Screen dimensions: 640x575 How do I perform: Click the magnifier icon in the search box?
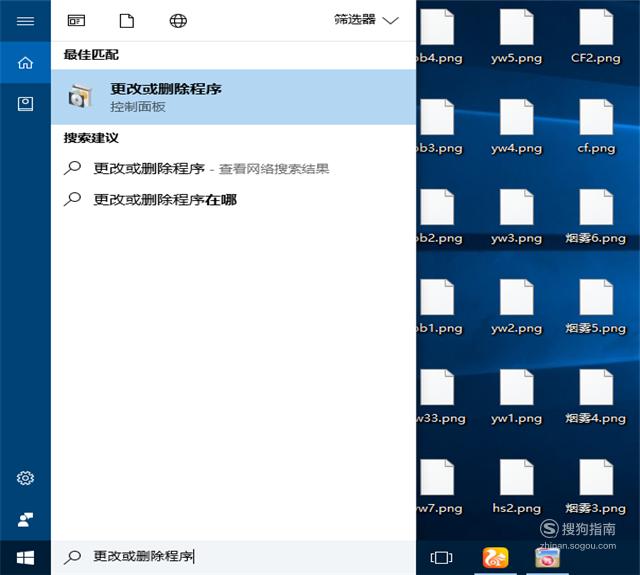73,557
